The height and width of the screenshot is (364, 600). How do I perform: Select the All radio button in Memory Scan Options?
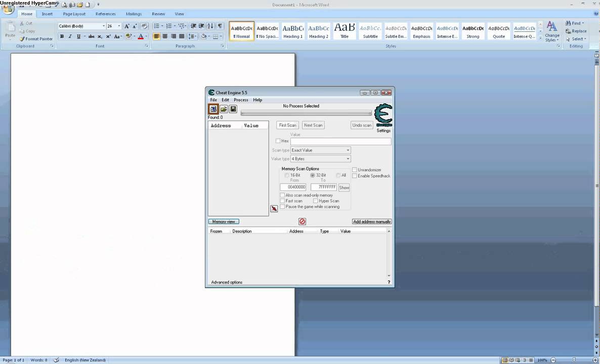point(338,175)
